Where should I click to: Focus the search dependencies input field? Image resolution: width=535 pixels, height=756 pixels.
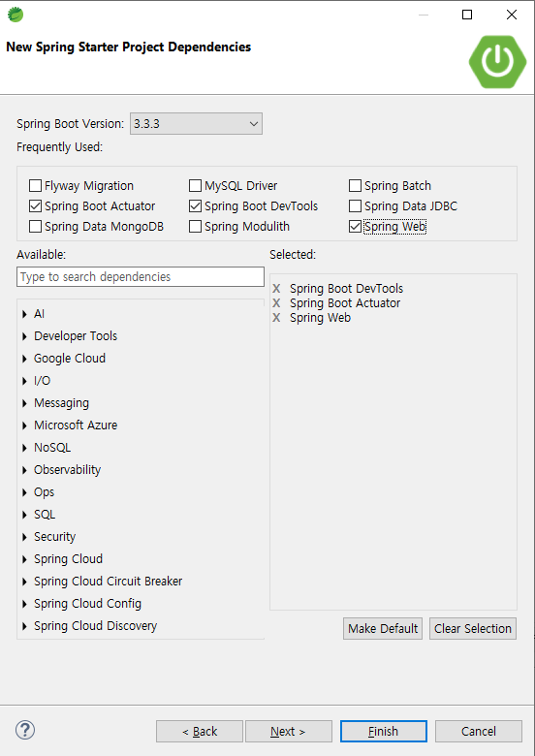pyautogui.click(x=141, y=277)
